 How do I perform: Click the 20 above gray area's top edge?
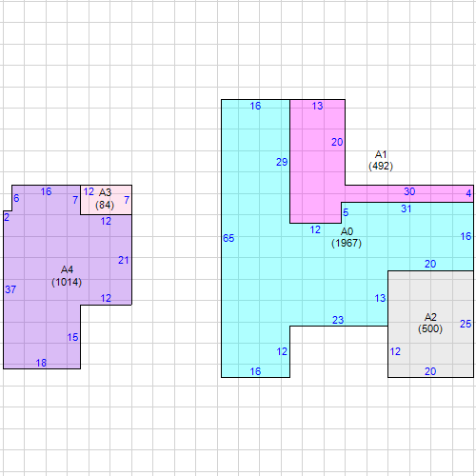(x=430, y=264)
